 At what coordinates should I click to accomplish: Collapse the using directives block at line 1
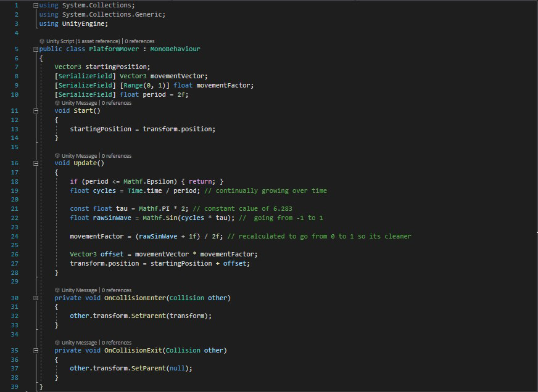click(36, 6)
